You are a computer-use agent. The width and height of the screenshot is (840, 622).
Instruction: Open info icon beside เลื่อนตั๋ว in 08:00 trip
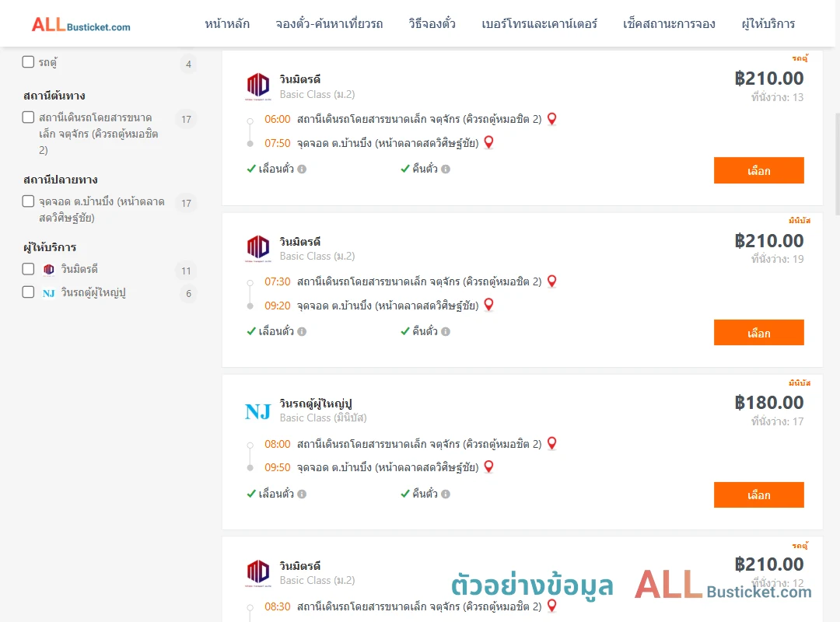tap(302, 494)
